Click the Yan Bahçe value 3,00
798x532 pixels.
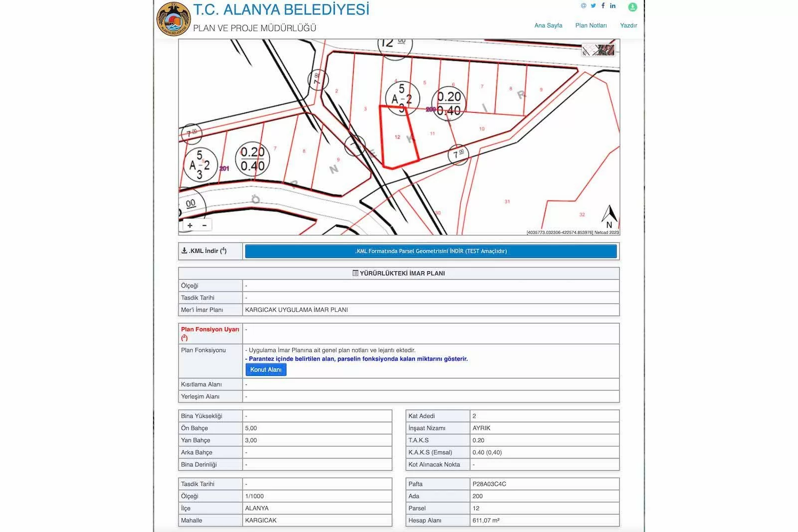(x=251, y=440)
